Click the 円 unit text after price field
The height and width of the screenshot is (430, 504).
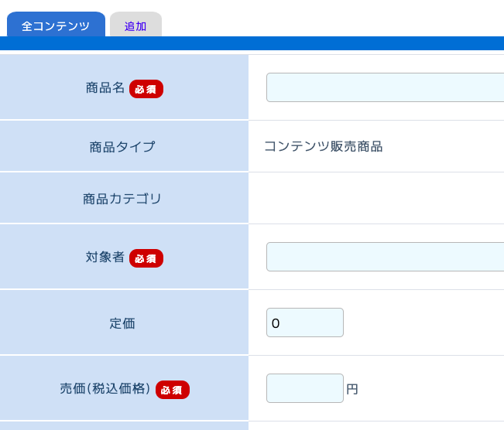coord(352,389)
